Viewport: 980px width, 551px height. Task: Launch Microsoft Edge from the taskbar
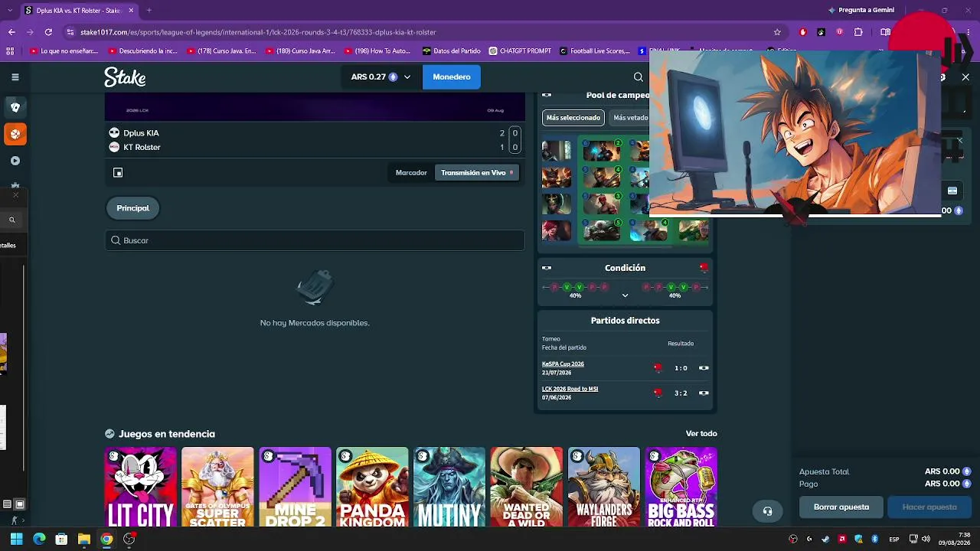pos(39,539)
